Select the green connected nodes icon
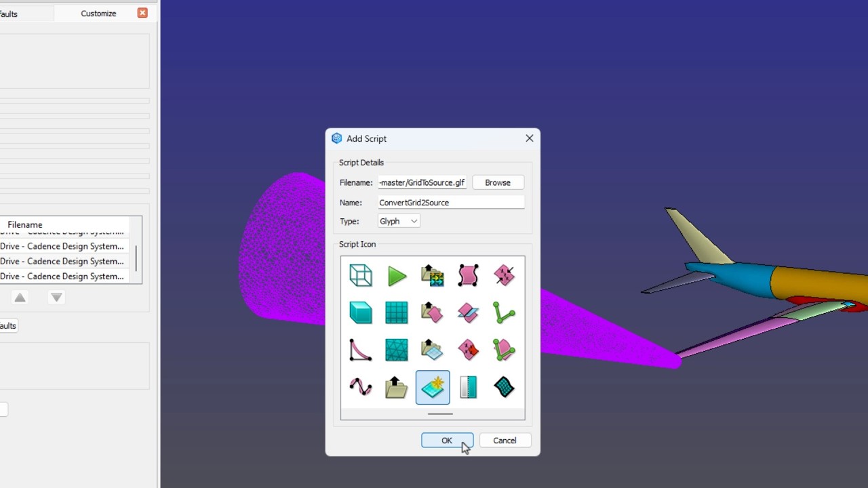This screenshot has width=868, height=488. coord(505,313)
